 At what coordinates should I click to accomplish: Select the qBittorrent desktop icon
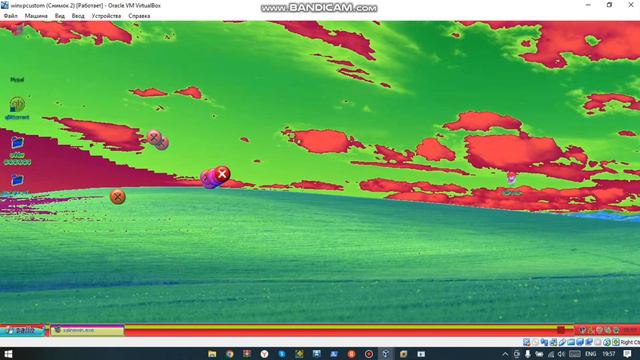17,108
